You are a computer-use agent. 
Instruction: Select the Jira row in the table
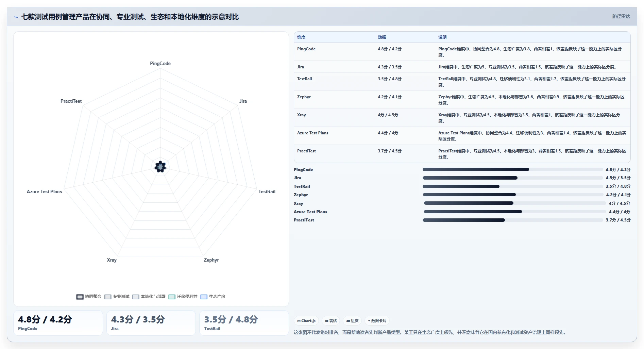point(462,67)
